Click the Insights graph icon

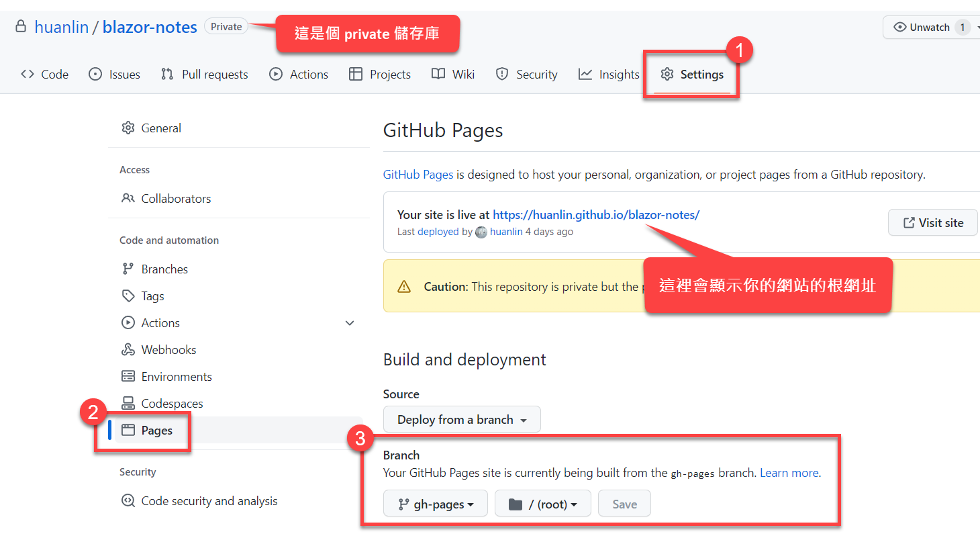coord(585,74)
